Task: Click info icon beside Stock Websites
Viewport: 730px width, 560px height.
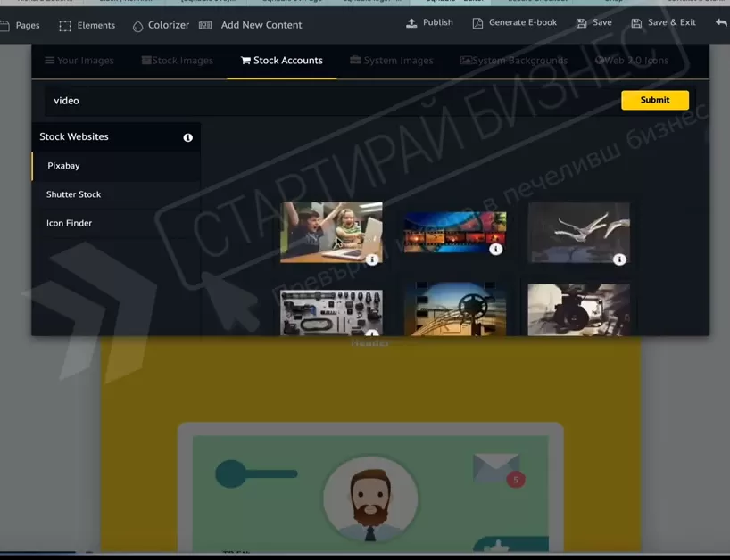Action: click(x=188, y=137)
